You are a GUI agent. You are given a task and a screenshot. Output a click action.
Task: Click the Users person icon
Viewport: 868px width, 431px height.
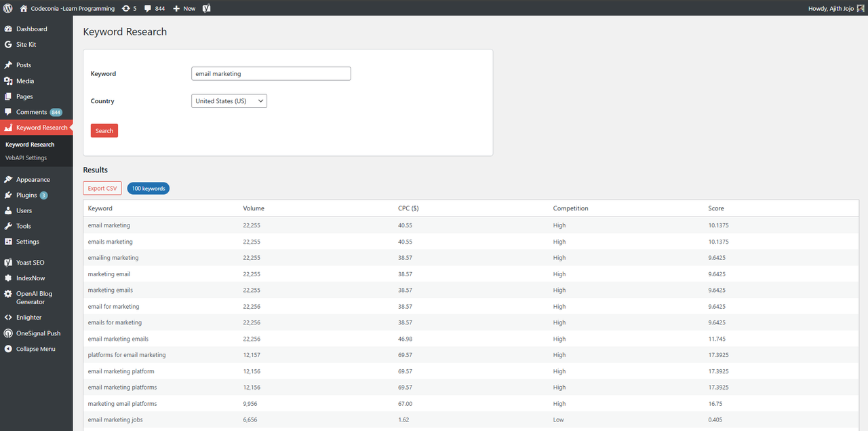coord(8,210)
